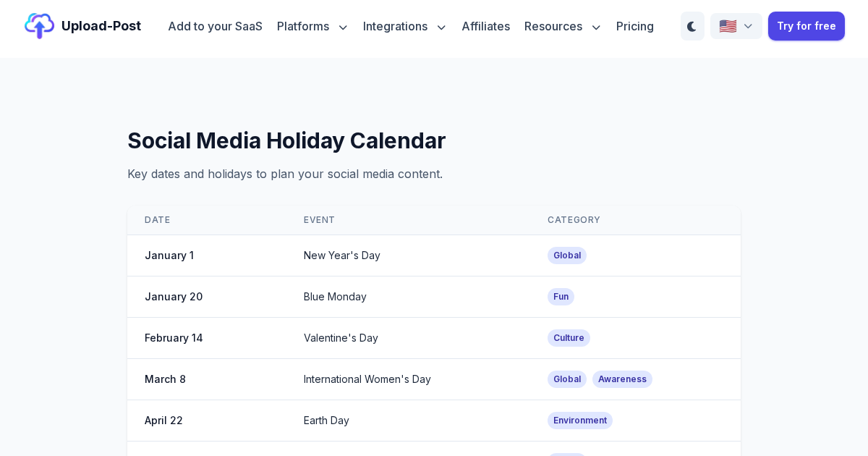This screenshot has height=456, width=868.
Task: Expand the Platforms menu
Action: (x=312, y=26)
